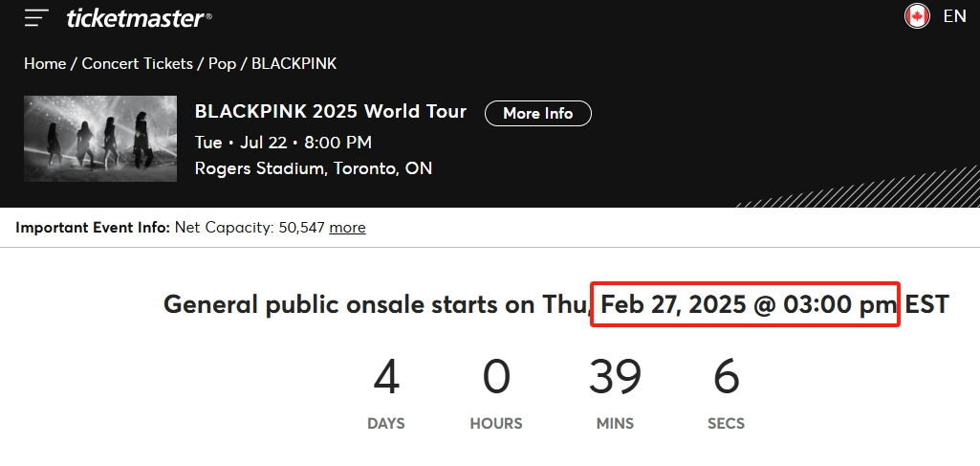
Task: Open Concert Tickets breadcrumb link
Action: (x=137, y=64)
